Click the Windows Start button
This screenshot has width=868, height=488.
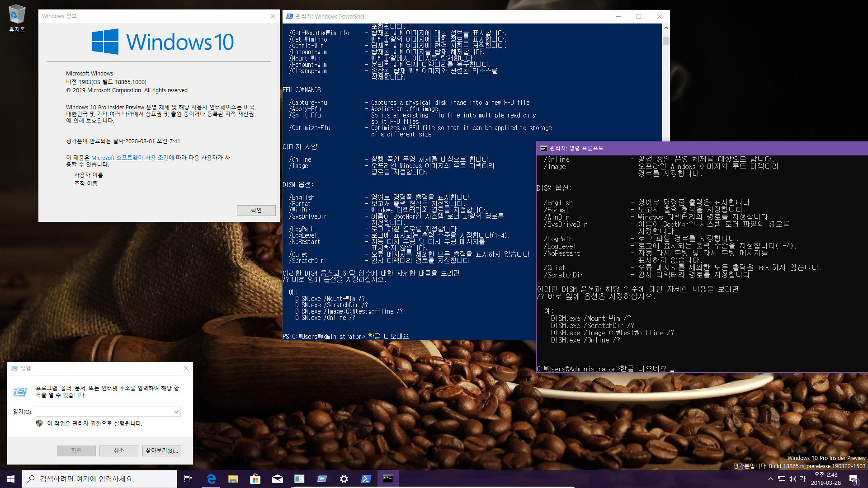coord(11,479)
